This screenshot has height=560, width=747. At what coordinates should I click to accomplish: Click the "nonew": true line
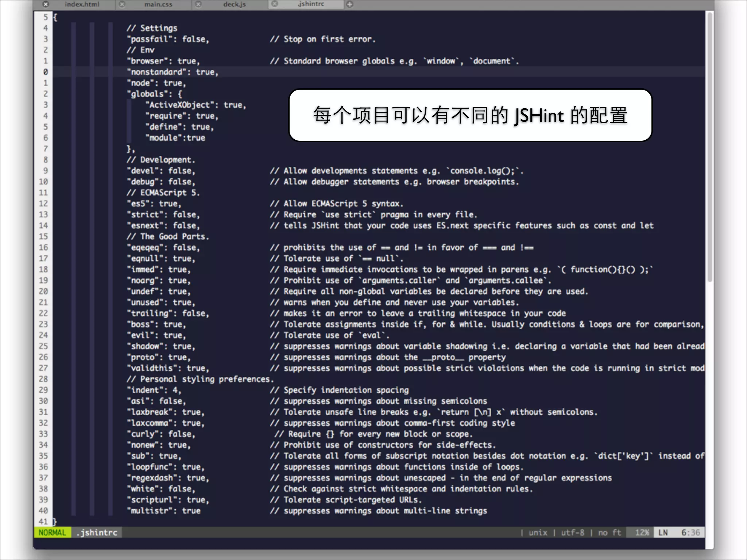[158, 445]
